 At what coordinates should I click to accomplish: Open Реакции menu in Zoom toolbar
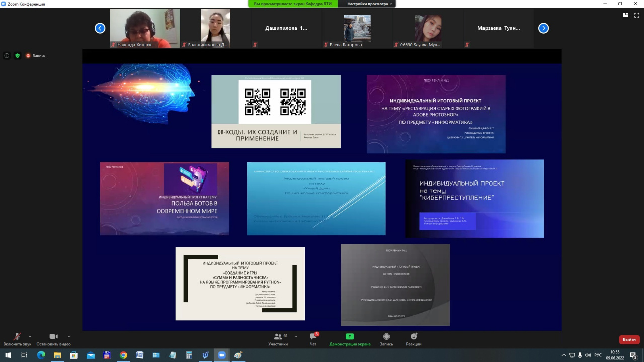tap(413, 339)
